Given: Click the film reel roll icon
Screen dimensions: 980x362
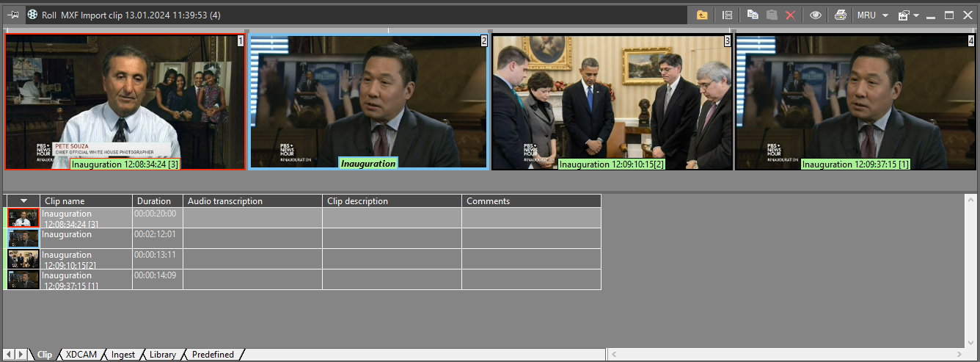Looking at the screenshot, I should 34,14.
